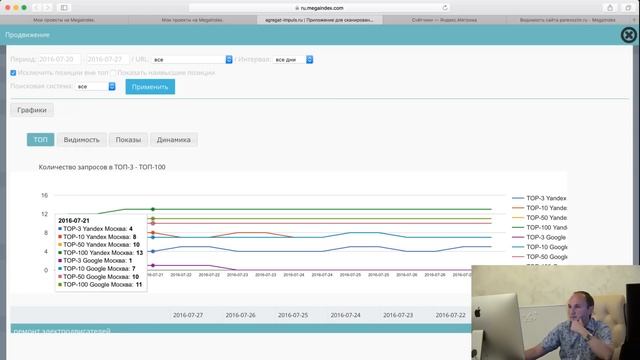The width and height of the screenshot is (640, 360).
Task: Select the Динамика chart tab
Action: [173, 140]
